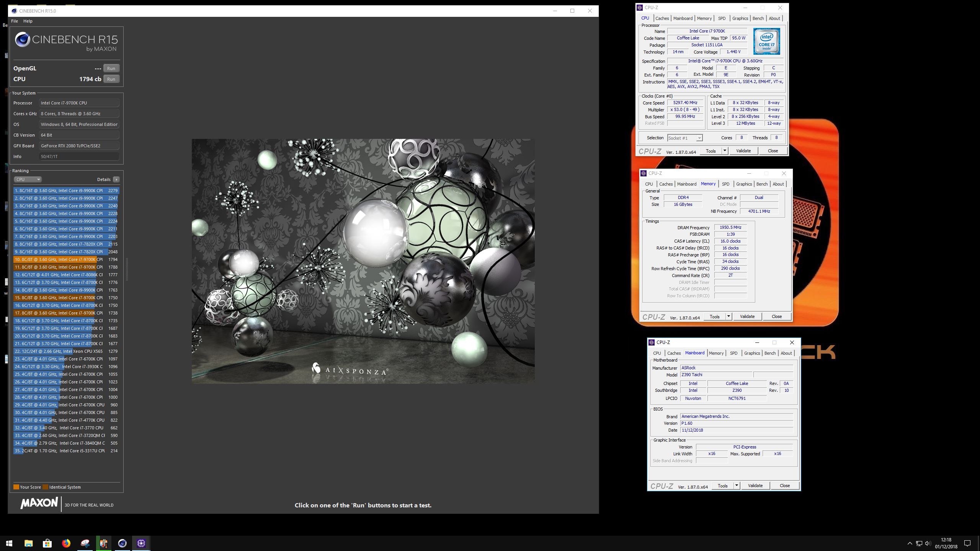Open the network status tray icon
This screenshot has height=551, width=980.
tap(919, 543)
